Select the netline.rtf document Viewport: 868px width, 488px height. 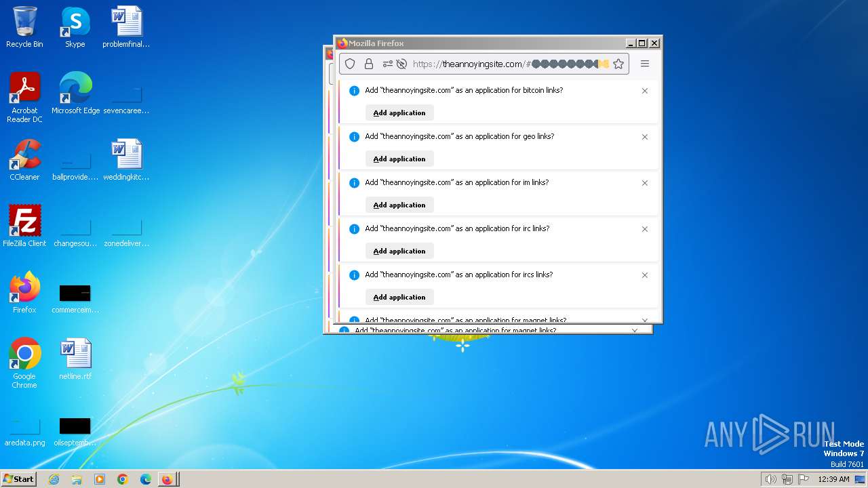(75, 359)
